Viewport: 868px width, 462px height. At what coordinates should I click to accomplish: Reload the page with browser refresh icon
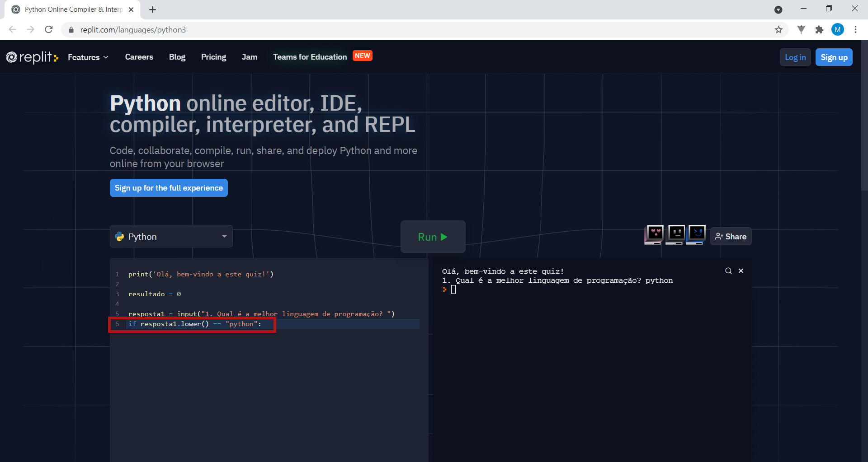(x=49, y=30)
